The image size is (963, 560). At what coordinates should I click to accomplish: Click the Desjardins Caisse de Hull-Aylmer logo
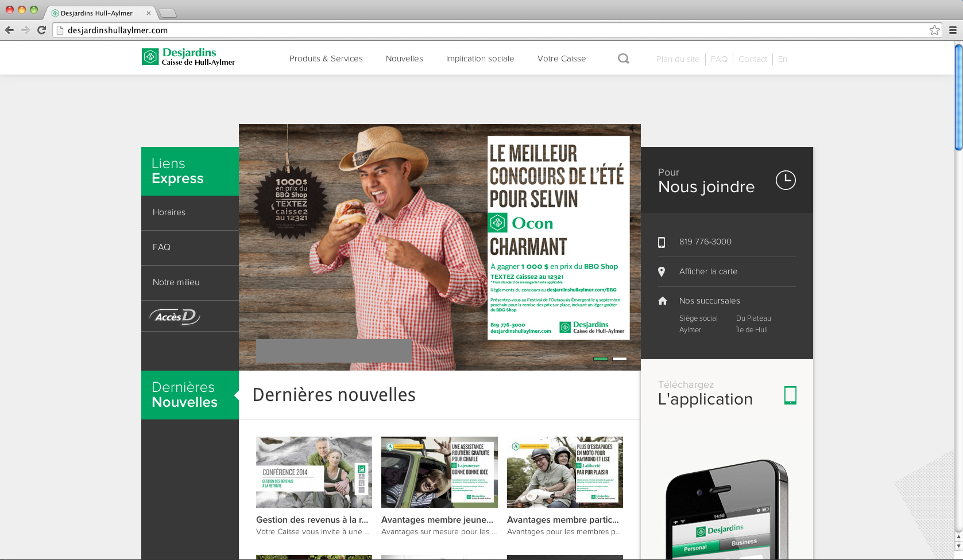[188, 57]
